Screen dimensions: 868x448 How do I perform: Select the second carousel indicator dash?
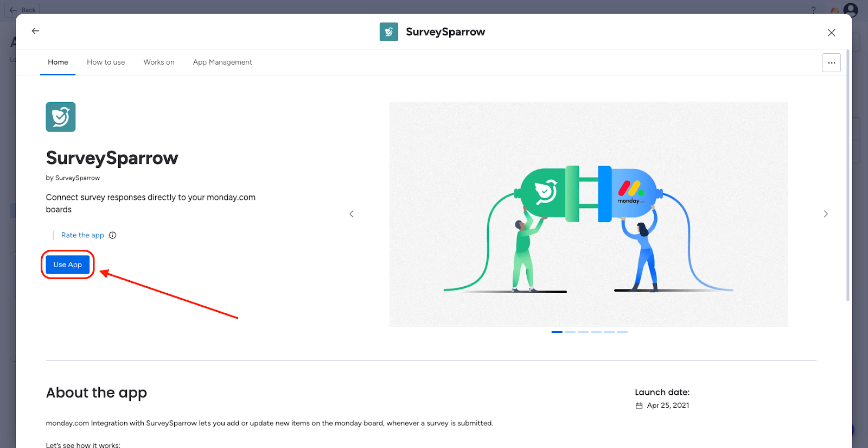coord(570,332)
